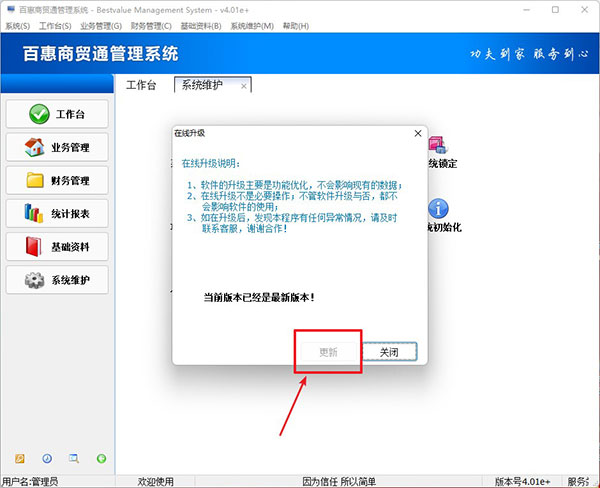Open the 工作台 sidebar button with green checkmark

(x=57, y=114)
